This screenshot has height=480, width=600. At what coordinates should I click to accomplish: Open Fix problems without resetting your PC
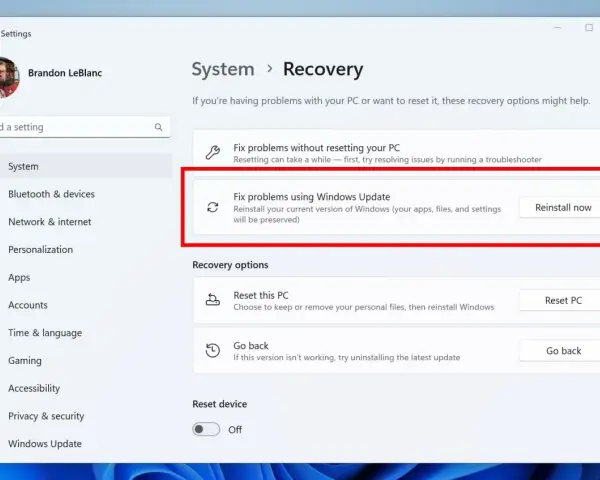point(396,153)
